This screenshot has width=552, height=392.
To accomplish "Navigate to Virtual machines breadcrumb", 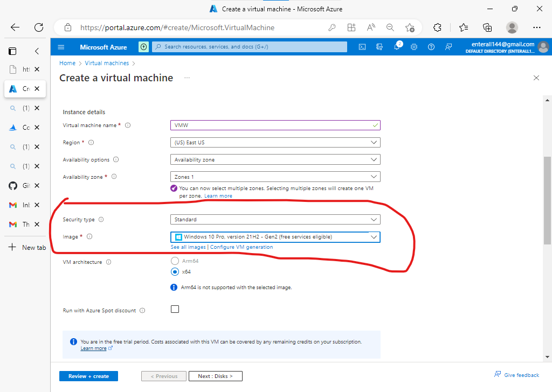I will pos(107,63).
